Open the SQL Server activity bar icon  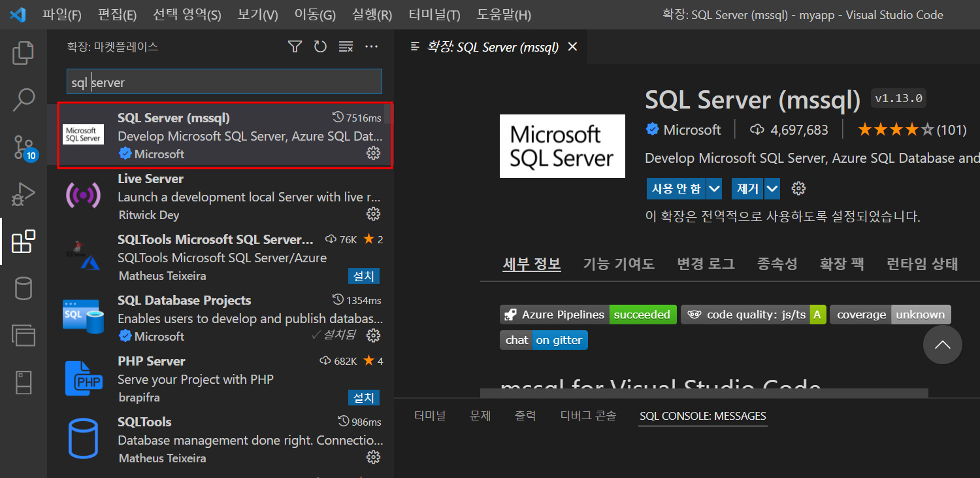pyautogui.click(x=24, y=383)
